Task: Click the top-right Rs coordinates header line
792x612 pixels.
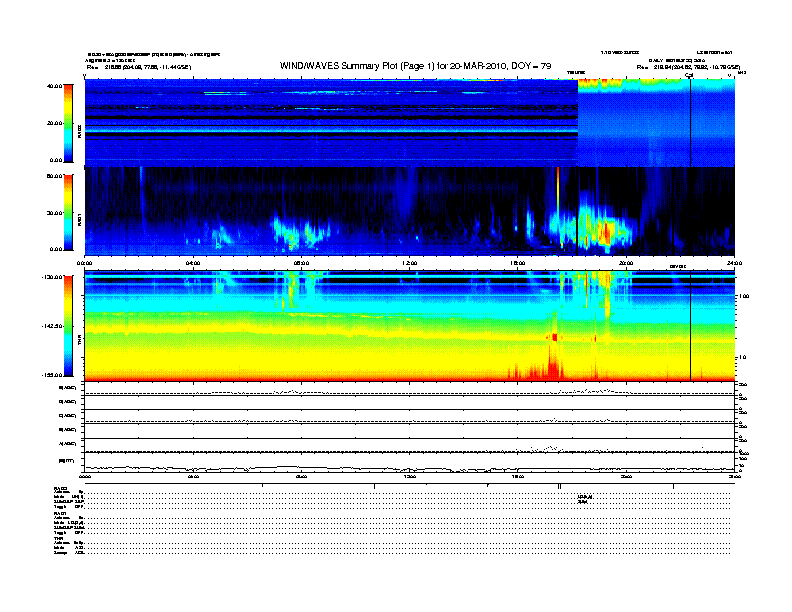Action: pyautogui.click(x=688, y=67)
